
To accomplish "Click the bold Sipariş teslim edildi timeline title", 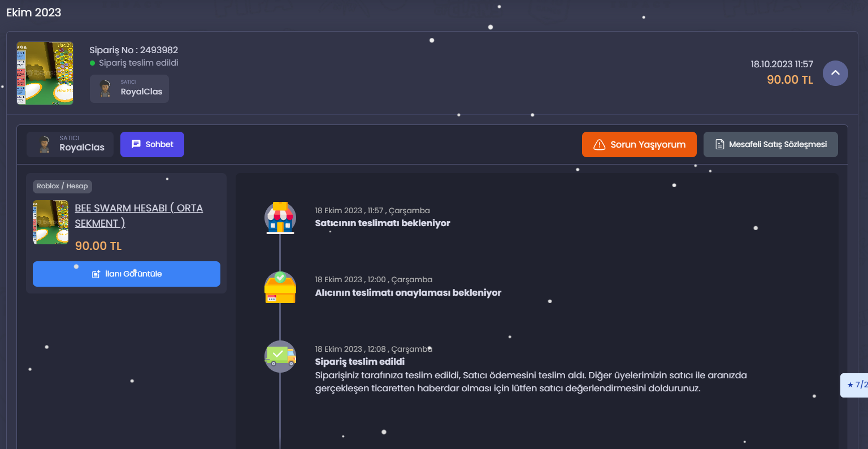I will pos(360,361).
